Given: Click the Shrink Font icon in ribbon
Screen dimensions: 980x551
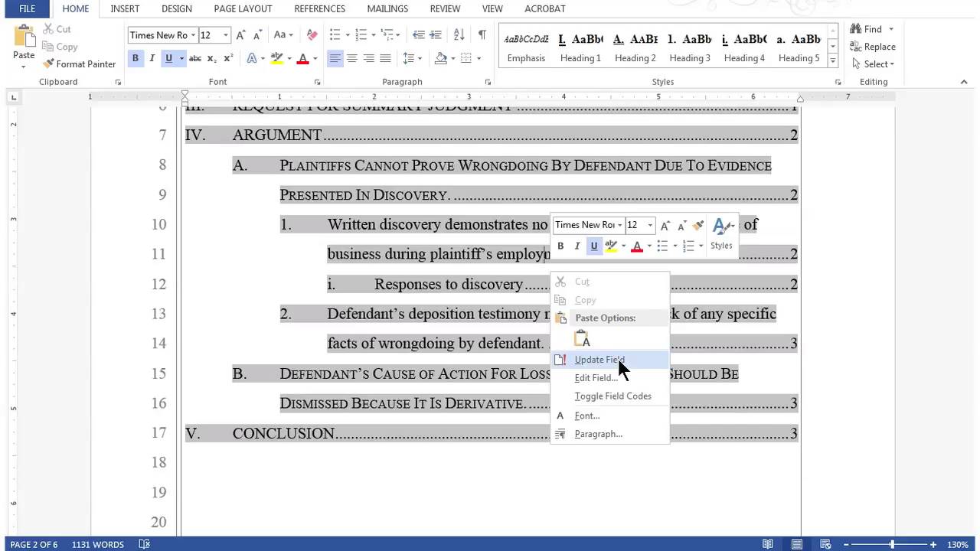Looking at the screenshot, I should 256,35.
